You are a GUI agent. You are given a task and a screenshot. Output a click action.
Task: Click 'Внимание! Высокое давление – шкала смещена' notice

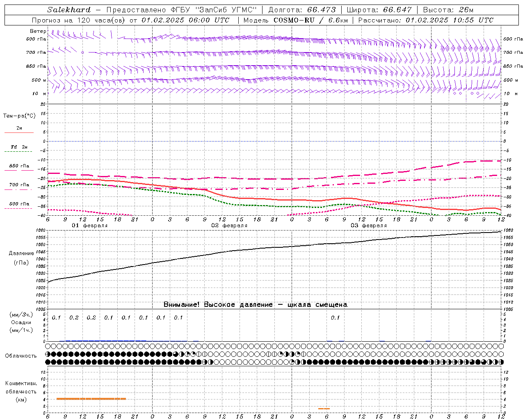pyautogui.click(x=256, y=304)
